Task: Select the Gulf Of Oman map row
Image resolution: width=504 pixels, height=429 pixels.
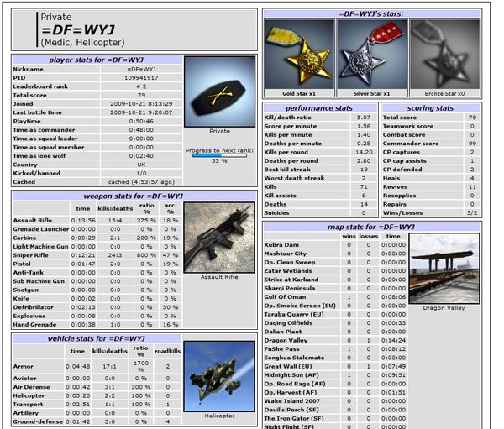Action: click(335, 297)
